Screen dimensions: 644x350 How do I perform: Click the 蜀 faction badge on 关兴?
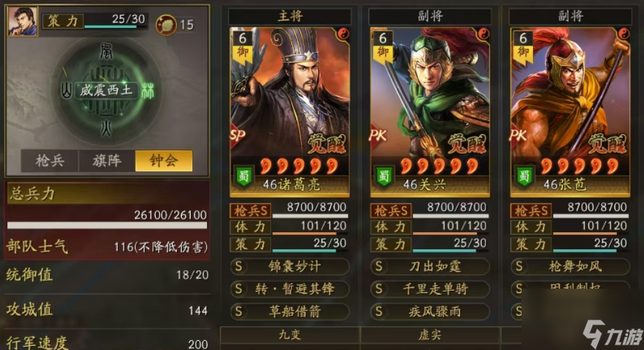[x=383, y=176]
